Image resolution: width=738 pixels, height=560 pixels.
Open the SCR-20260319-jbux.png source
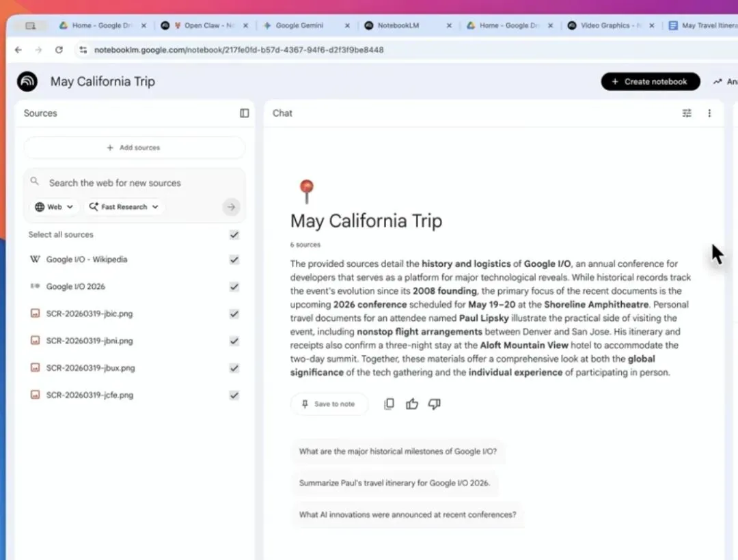(x=90, y=368)
